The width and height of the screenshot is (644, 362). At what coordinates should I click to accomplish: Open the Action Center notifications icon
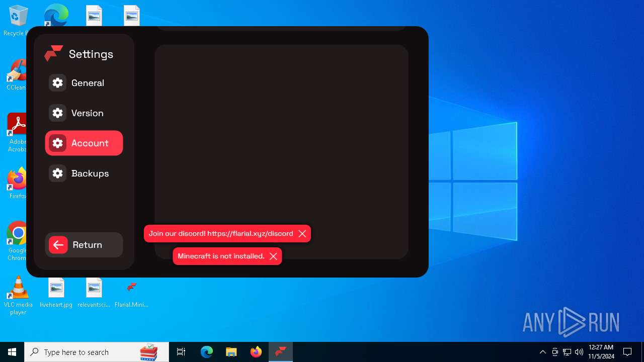[627, 352]
